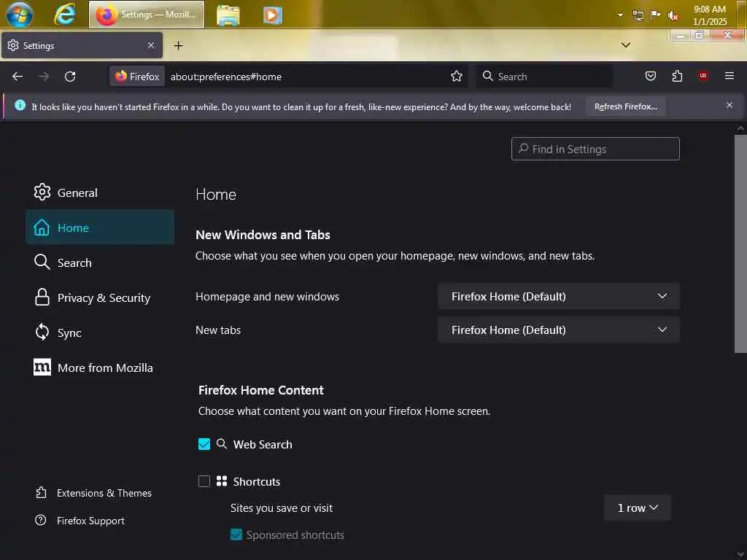Open the Firefox application menu
The height and width of the screenshot is (560, 747).
click(x=729, y=76)
